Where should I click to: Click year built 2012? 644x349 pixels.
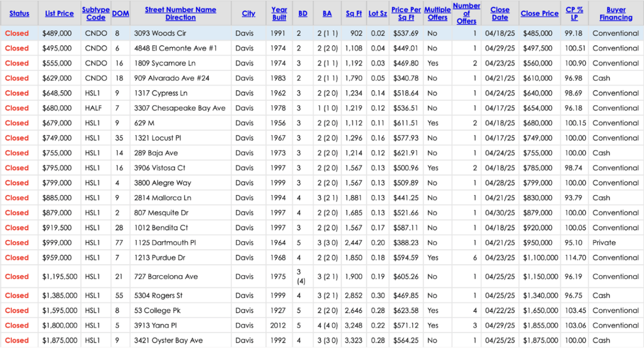pyautogui.click(x=277, y=325)
